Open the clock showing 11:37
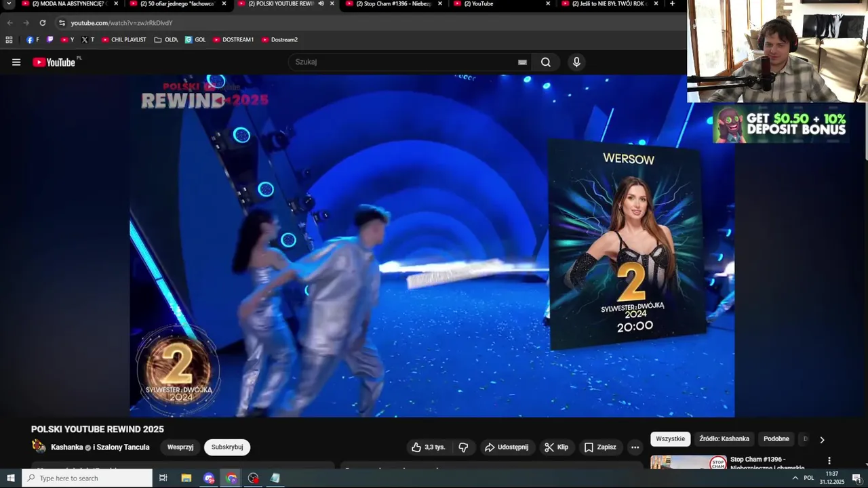The width and height of the screenshot is (868, 488). (832, 478)
